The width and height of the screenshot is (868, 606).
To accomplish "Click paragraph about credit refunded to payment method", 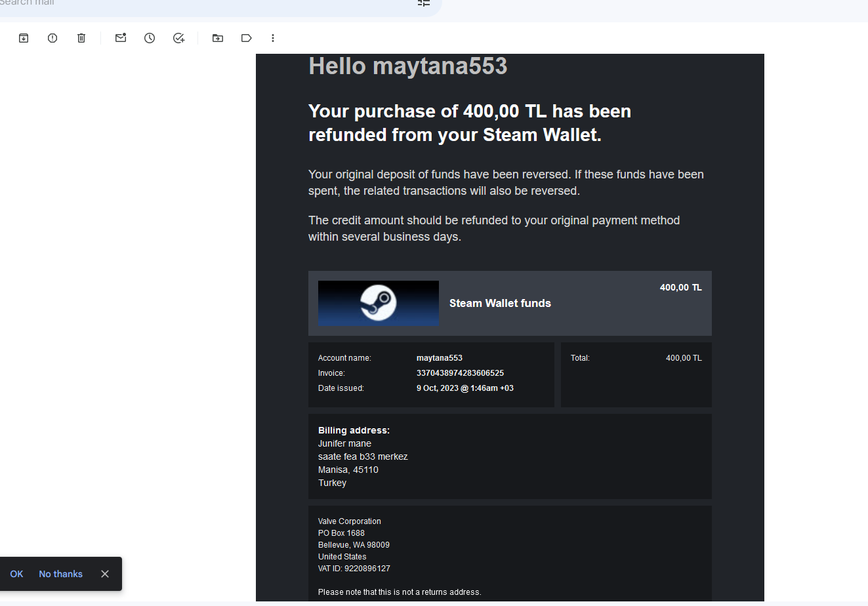I will tap(494, 228).
